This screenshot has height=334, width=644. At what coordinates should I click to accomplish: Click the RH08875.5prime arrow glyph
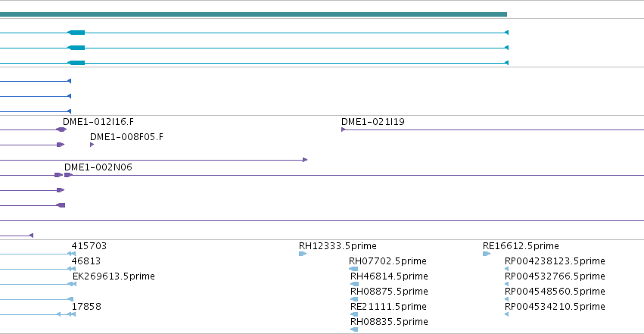[354, 299]
